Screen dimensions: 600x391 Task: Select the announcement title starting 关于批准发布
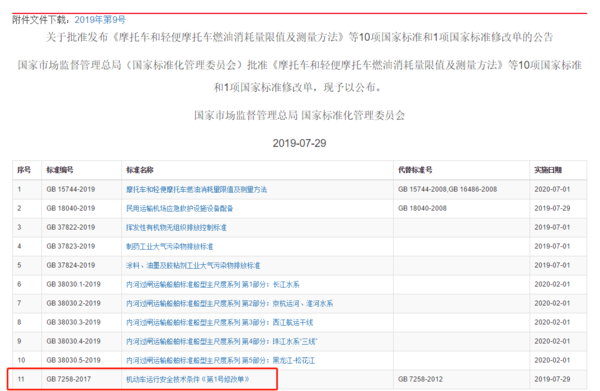point(299,37)
